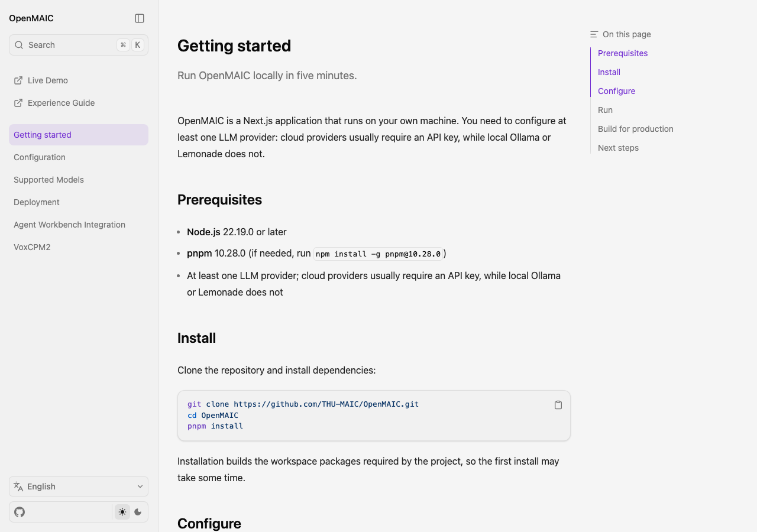Click the subtitle 'Run OpenMAIC locally in five minutes.'
Image resolution: width=757 pixels, height=532 pixels.
click(x=267, y=76)
